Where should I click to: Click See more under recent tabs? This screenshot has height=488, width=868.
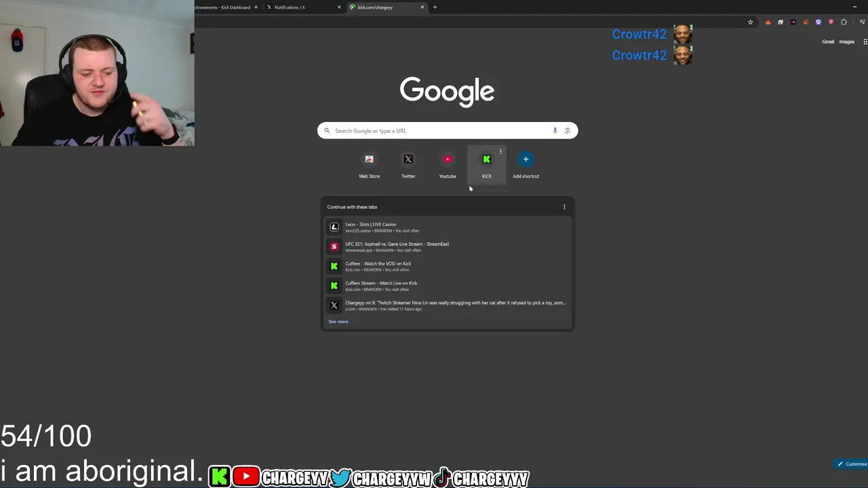click(x=338, y=322)
